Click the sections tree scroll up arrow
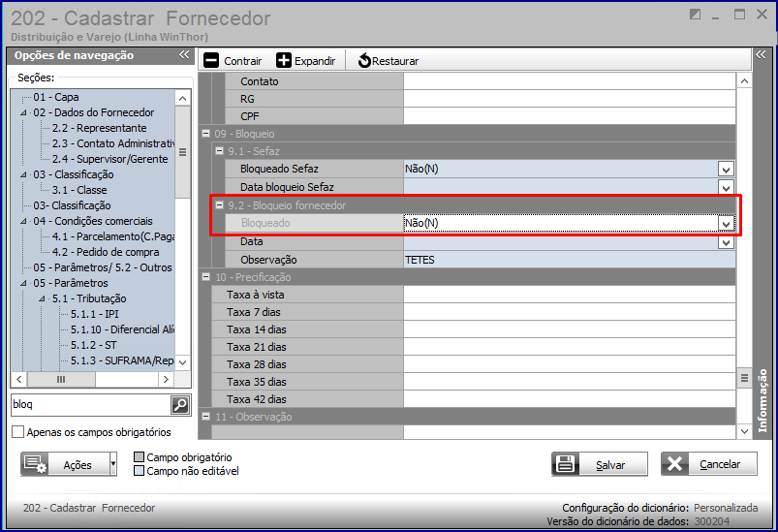This screenshot has width=778, height=532. [x=182, y=98]
